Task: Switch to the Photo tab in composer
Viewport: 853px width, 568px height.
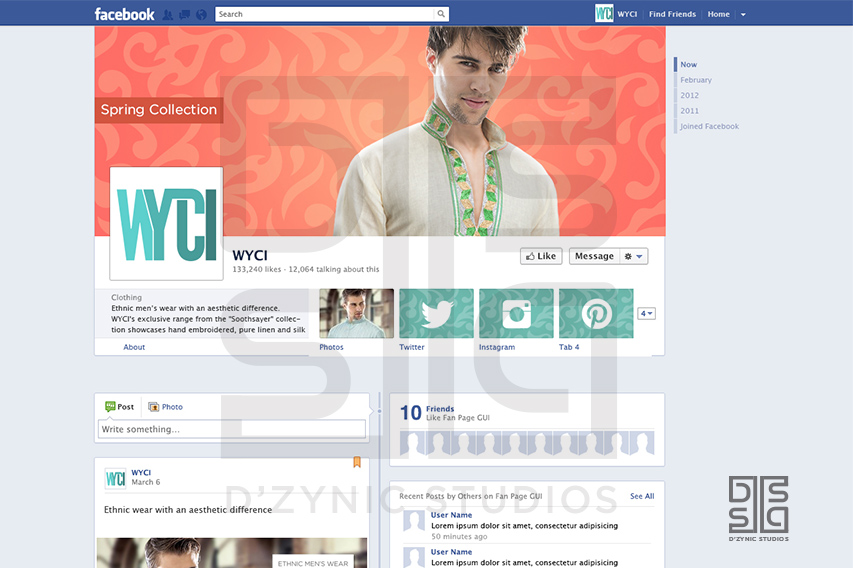Action: click(166, 407)
